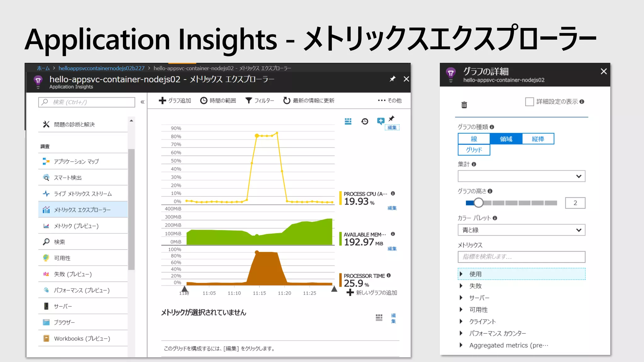Click the grid view icon above chart

(x=348, y=121)
